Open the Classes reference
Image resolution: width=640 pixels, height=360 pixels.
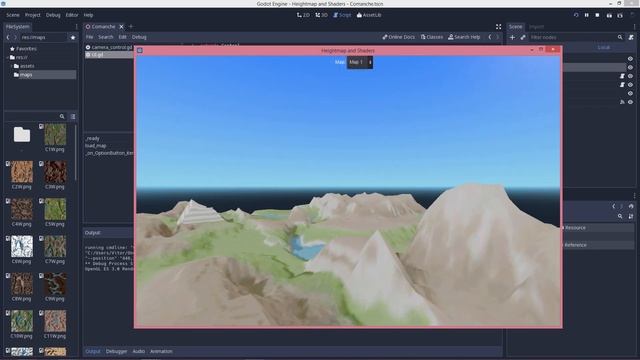[431, 37]
